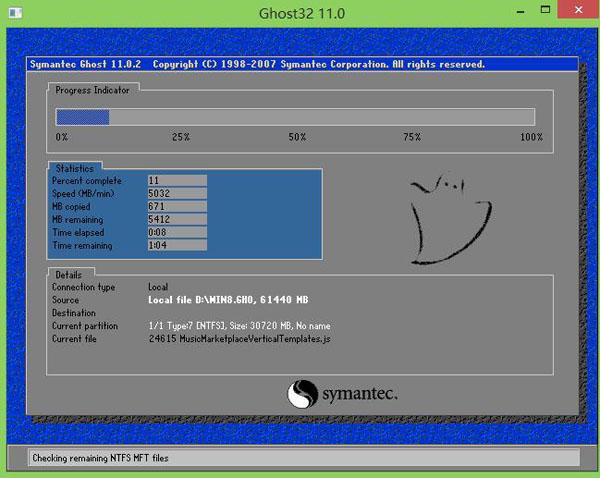Click the 0% progress marker
Viewport: 600px width, 478px height.
click(62, 137)
